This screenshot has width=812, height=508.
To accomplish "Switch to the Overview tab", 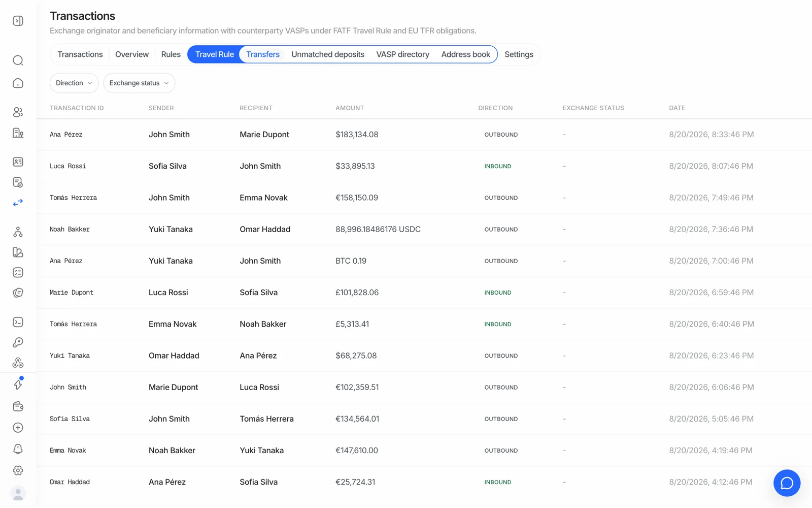I will click(132, 54).
